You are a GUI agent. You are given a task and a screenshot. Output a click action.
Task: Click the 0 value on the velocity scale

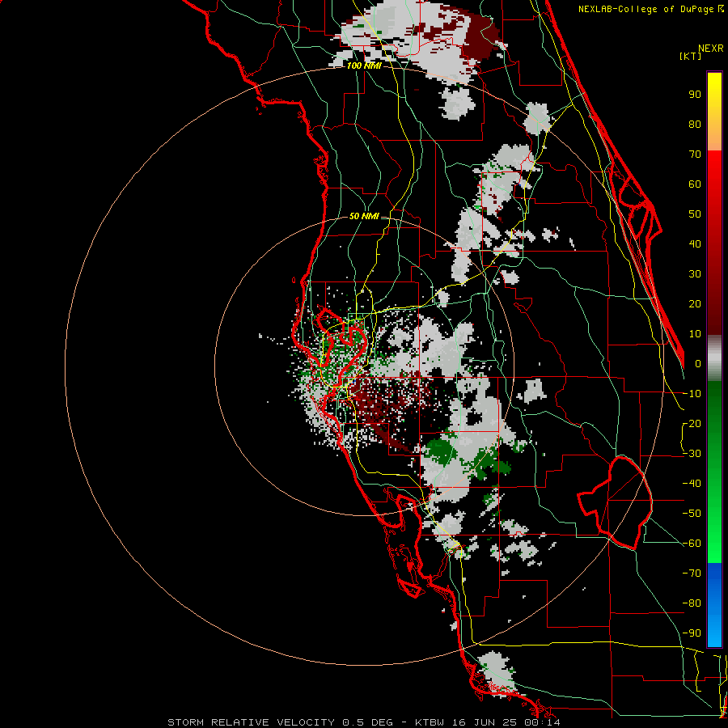(698, 364)
